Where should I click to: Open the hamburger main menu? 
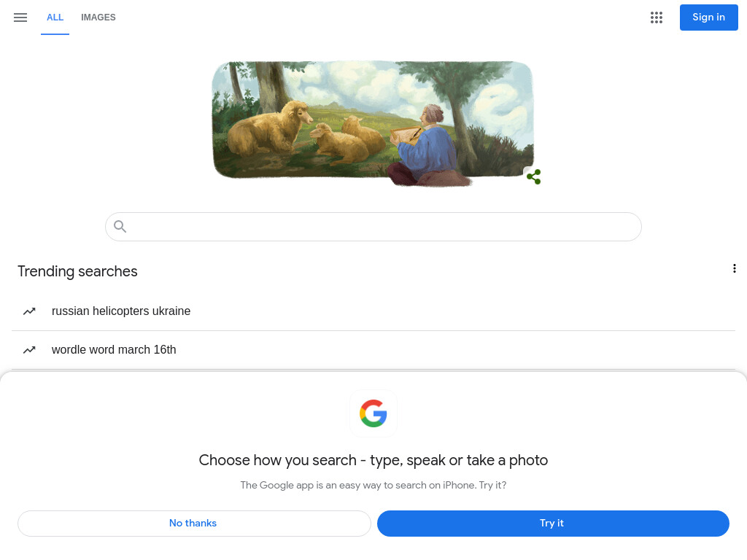[x=20, y=17]
